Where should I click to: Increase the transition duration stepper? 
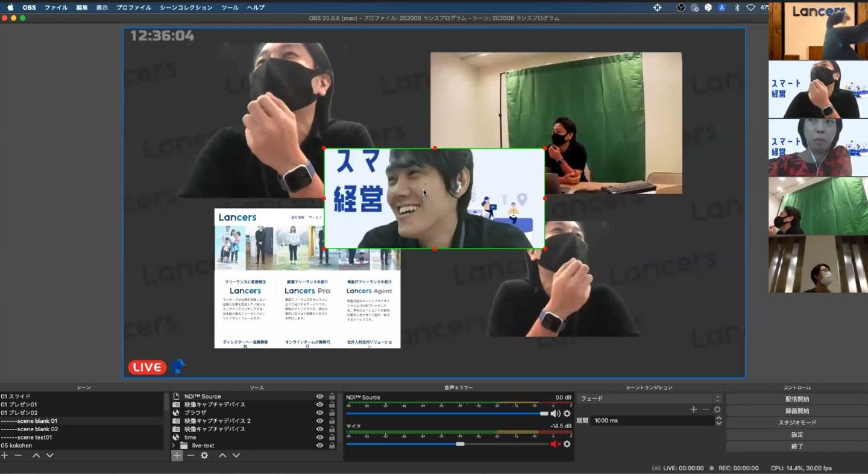(719, 418)
